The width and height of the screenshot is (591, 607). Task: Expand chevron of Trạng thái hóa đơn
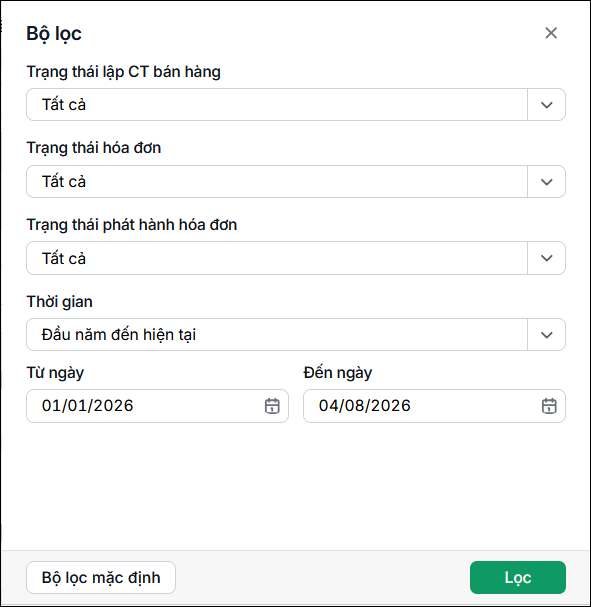[546, 182]
